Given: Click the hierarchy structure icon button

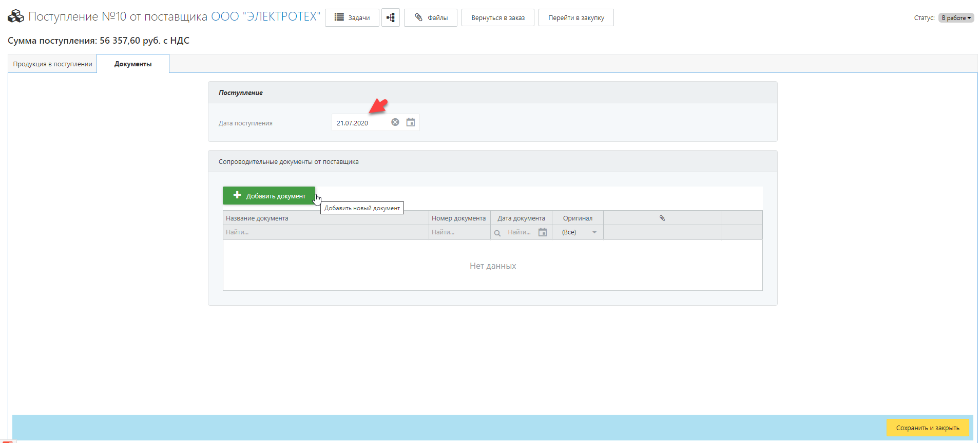Looking at the screenshot, I should [391, 17].
